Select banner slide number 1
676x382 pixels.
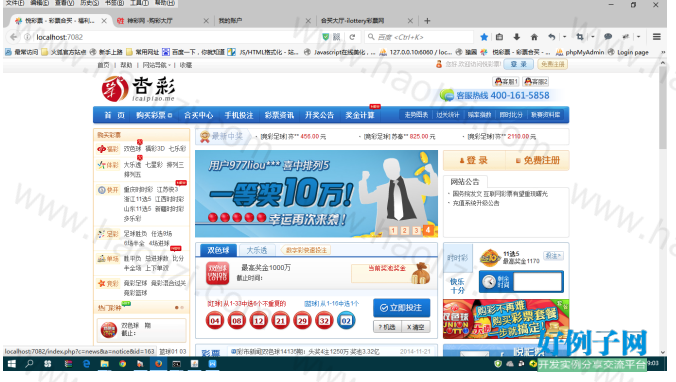[x=393, y=231]
